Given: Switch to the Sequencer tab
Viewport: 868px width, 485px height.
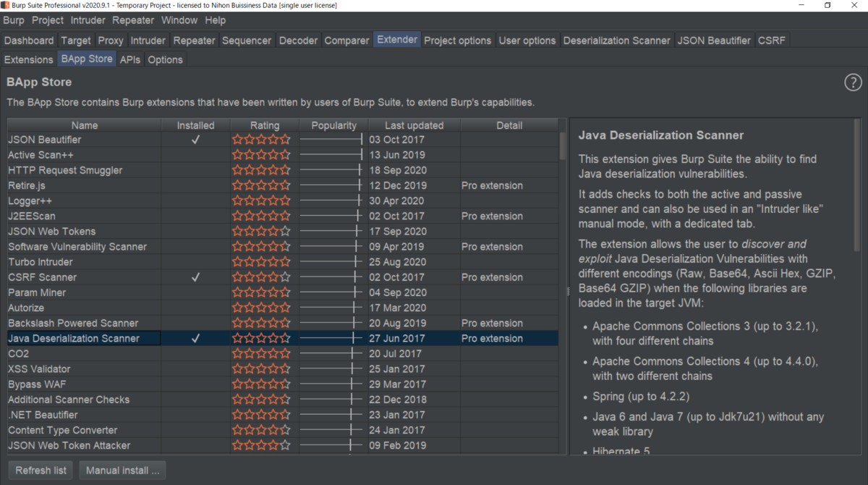Looking at the screenshot, I should (x=247, y=41).
